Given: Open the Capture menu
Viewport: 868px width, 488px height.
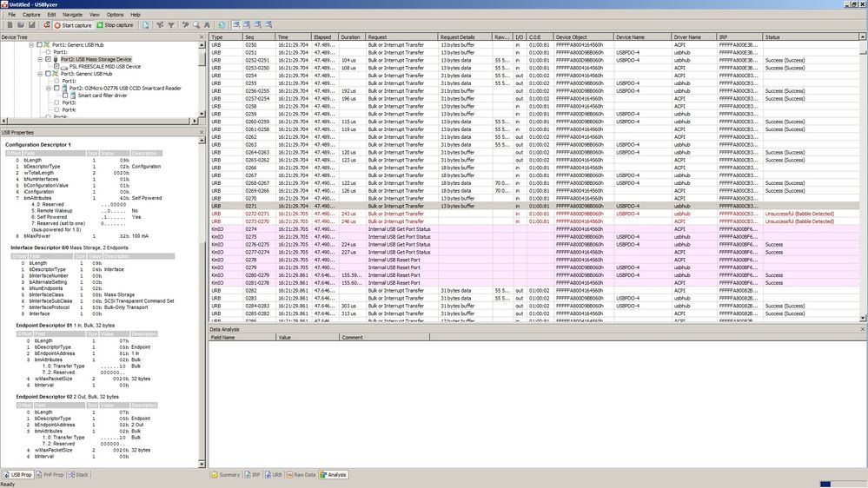Looking at the screenshot, I should 31,15.
